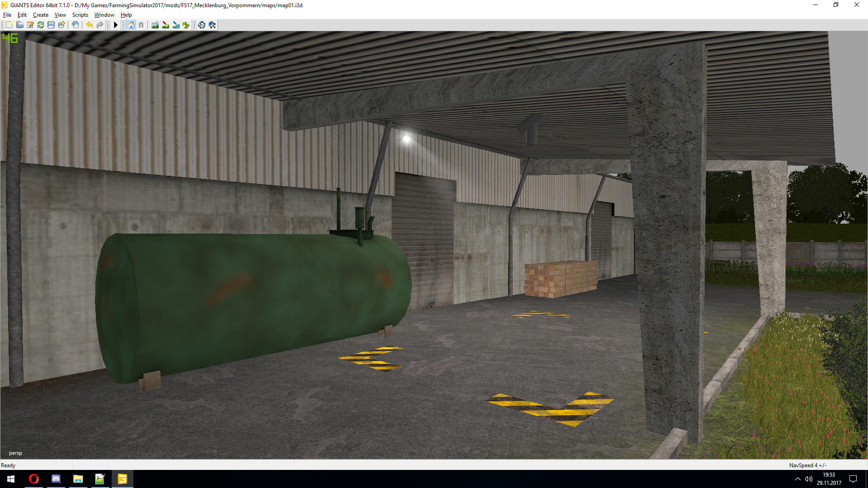The height and width of the screenshot is (488, 868).
Task: Click the Open file folder icon
Action: [20, 25]
